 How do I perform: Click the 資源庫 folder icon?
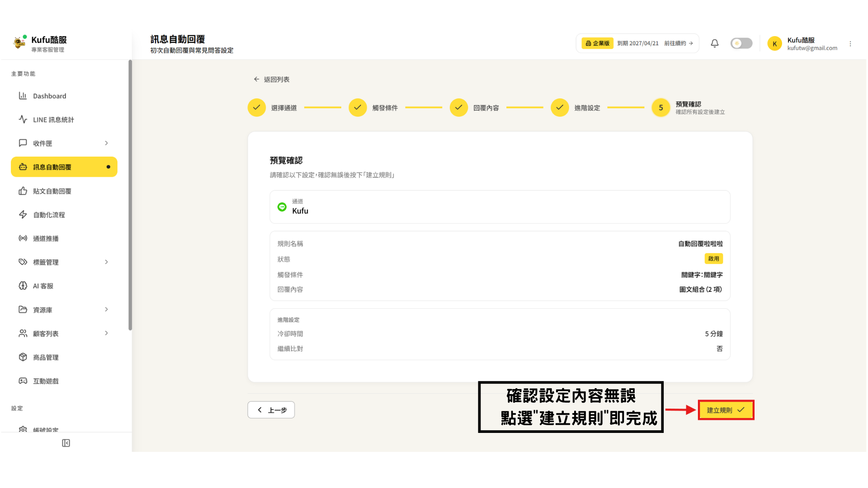click(23, 310)
